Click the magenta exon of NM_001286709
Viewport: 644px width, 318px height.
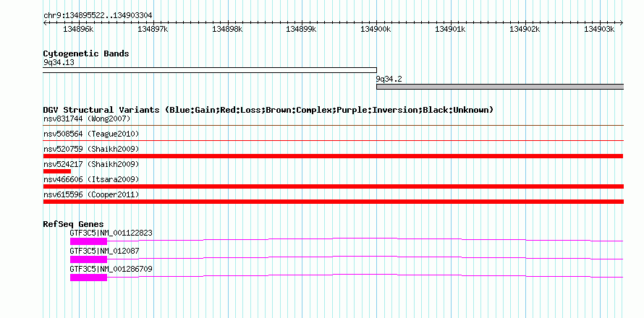click(x=88, y=278)
